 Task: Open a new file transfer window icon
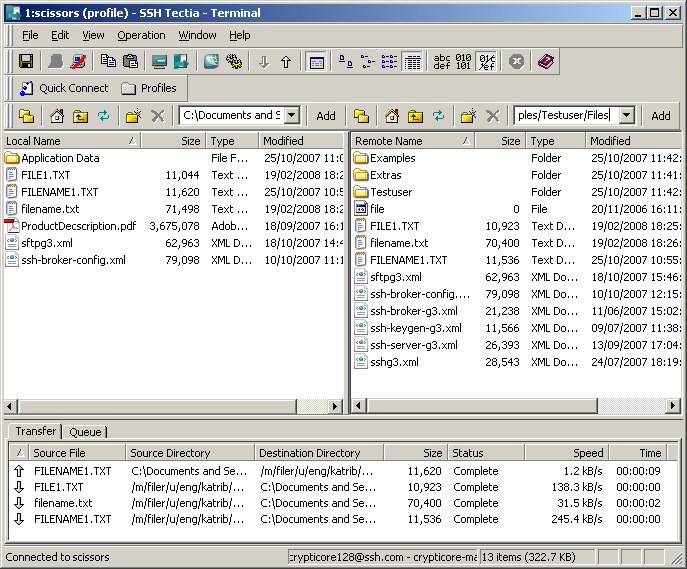pyautogui.click(x=181, y=61)
